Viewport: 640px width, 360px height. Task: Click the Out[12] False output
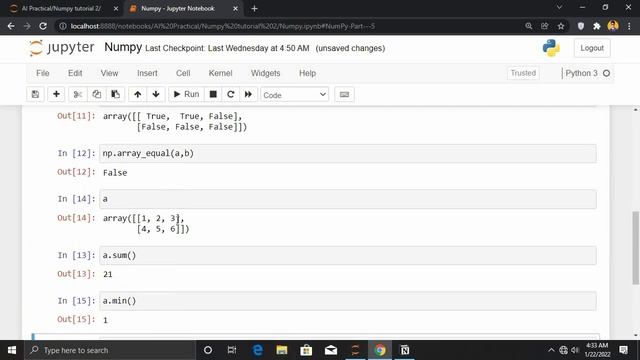click(115, 173)
